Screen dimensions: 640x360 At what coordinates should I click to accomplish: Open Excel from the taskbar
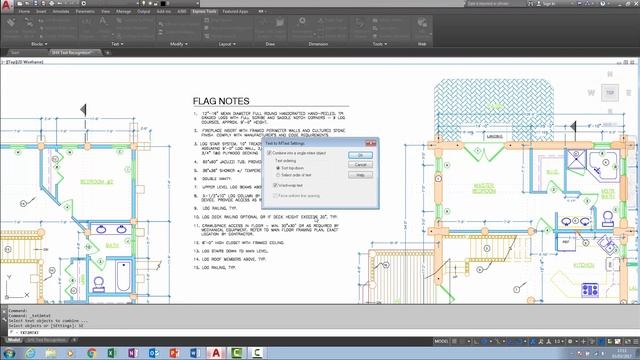(112, 353)
